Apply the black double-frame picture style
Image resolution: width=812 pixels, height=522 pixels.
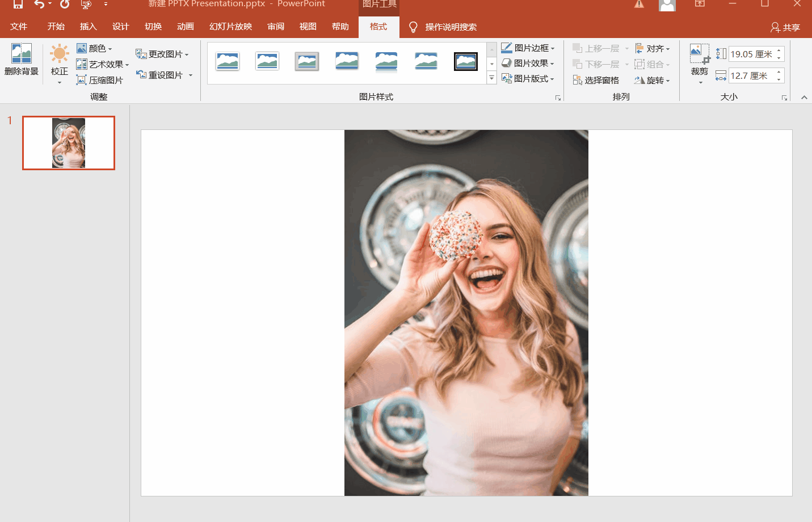coord(465,61)
